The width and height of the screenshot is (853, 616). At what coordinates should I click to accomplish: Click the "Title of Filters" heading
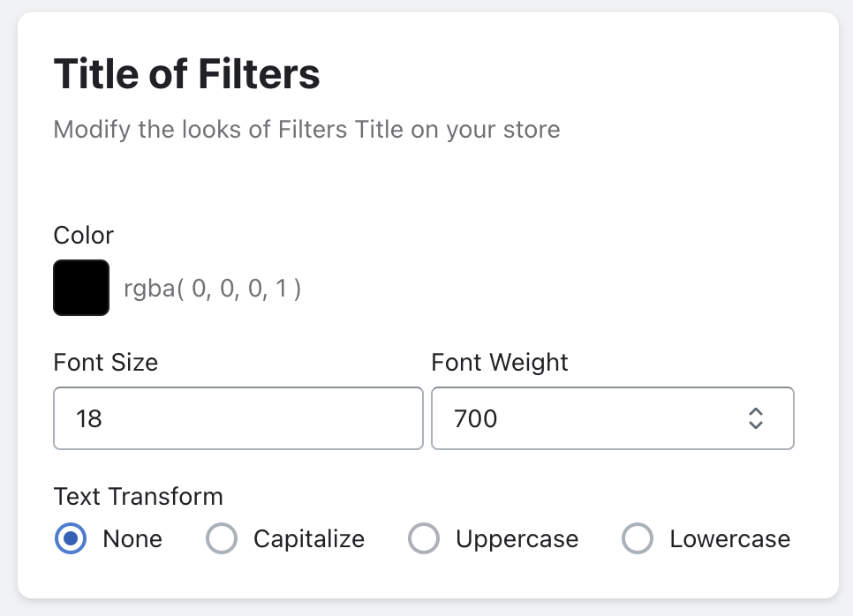tap(187, 75)
